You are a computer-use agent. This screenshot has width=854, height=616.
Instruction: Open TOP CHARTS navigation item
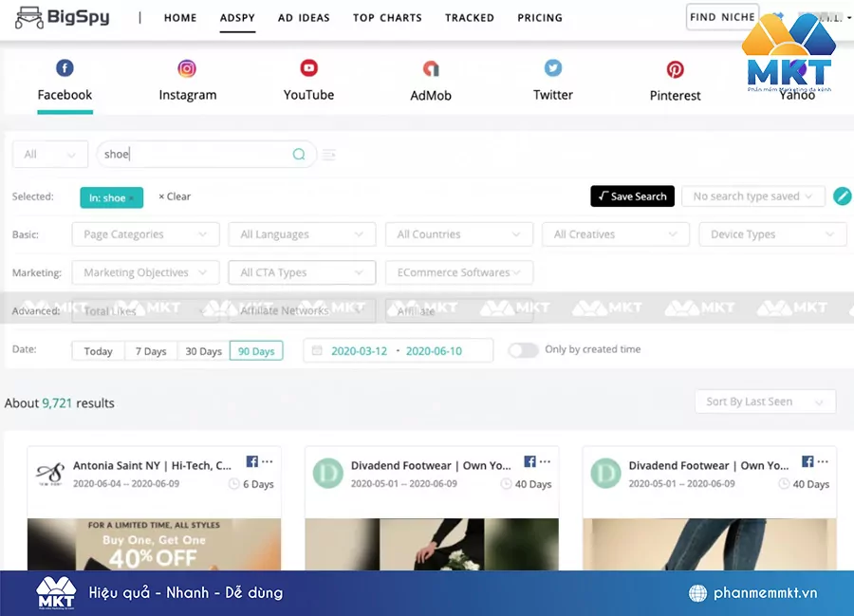pyautogui.click(x=387, y=18)
